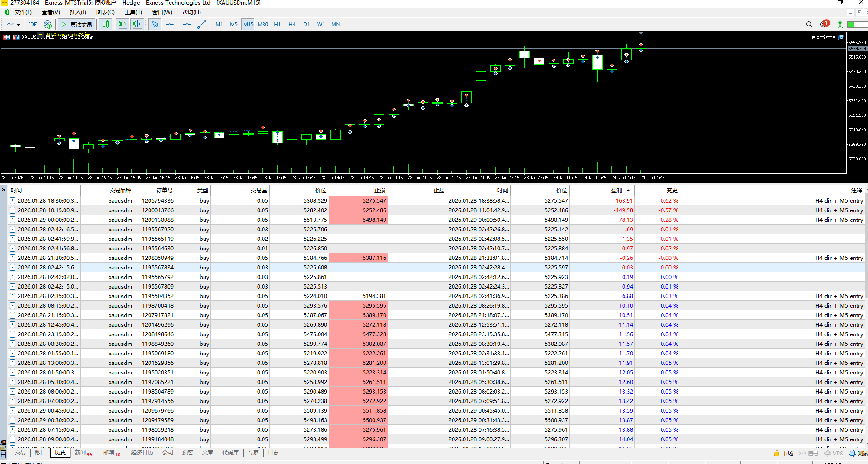Open the 查看(V) menu
This screenshot has width=868, height=464.
point(50,12)
